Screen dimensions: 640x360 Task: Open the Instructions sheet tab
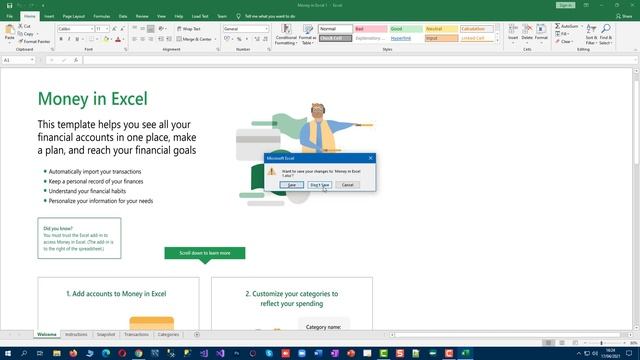point(76,334)
